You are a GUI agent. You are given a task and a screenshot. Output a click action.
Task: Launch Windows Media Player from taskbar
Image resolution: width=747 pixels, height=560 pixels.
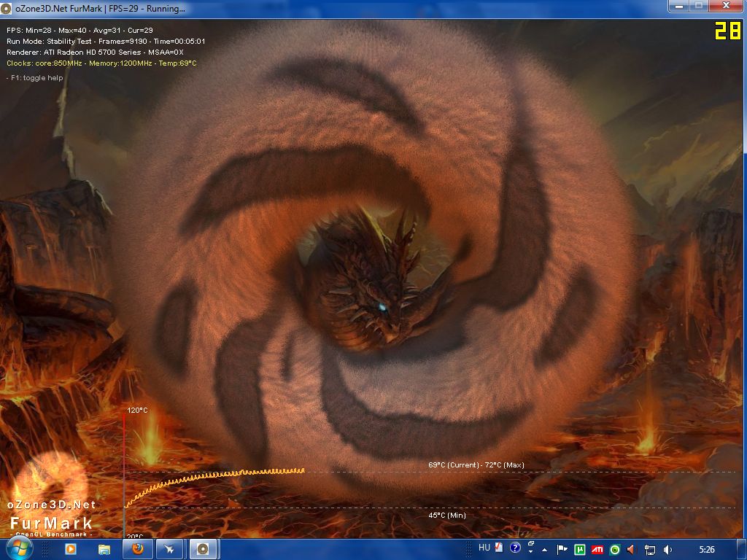point(71,550)
